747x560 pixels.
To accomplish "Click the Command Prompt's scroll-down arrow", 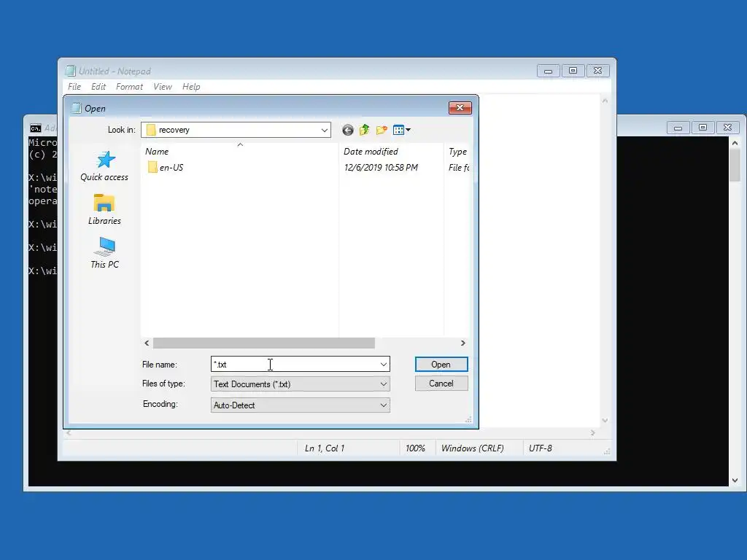I will tap(735, 480).
